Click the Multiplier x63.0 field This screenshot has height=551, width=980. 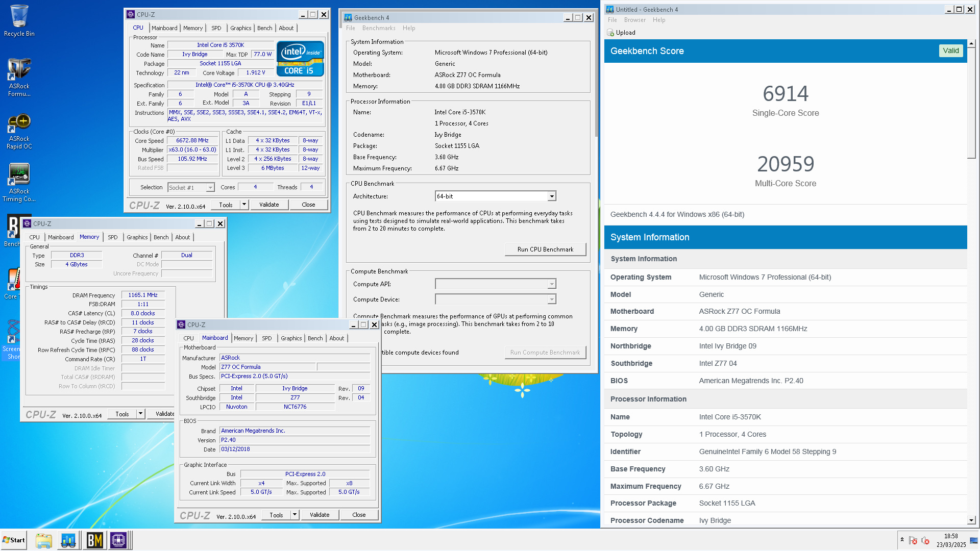point(192,149)
